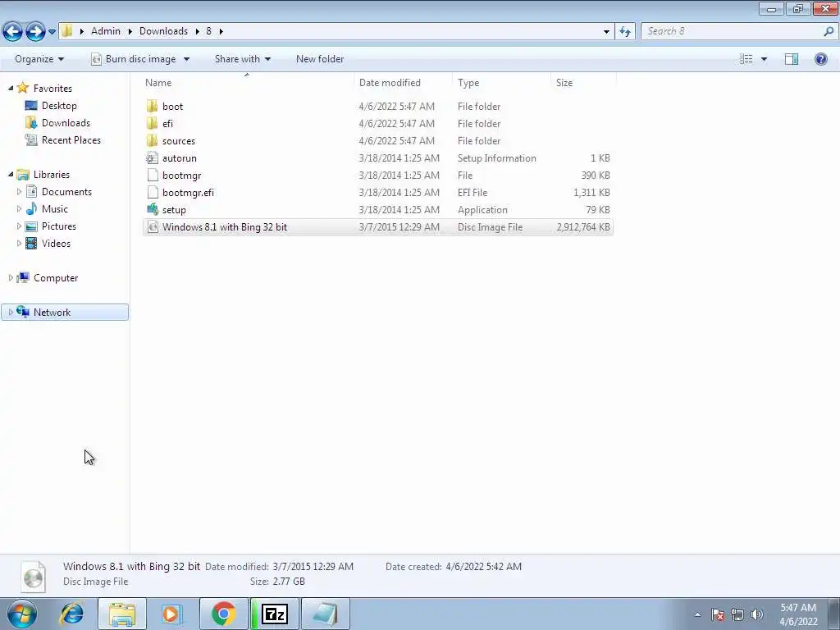Open 7-Zip from the taskbar

275,614
